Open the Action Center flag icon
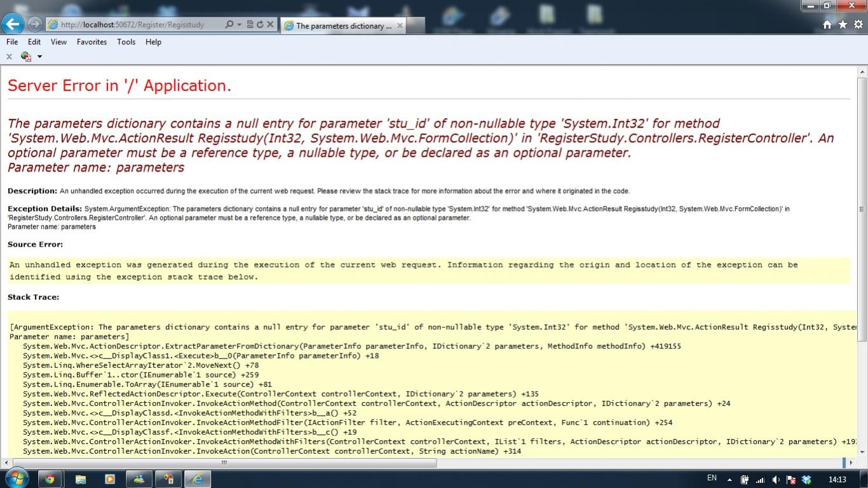The image size is (868, 488). [x=791, y=480]
